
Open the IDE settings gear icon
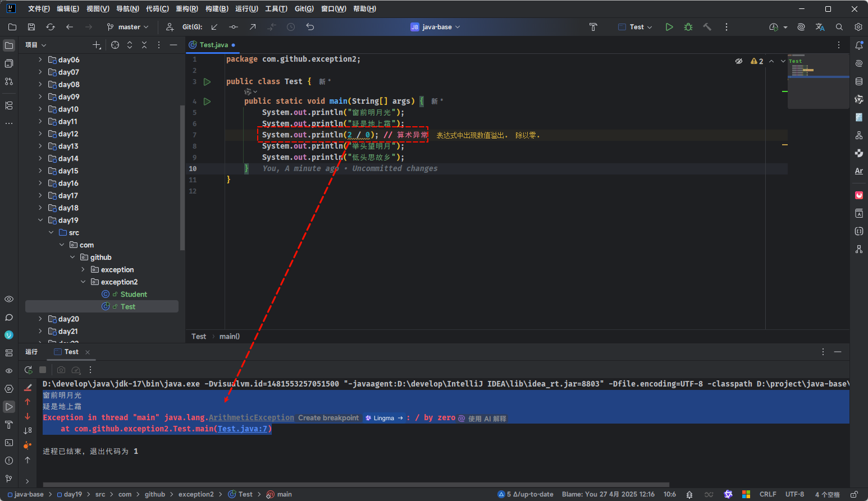[858, 27]
